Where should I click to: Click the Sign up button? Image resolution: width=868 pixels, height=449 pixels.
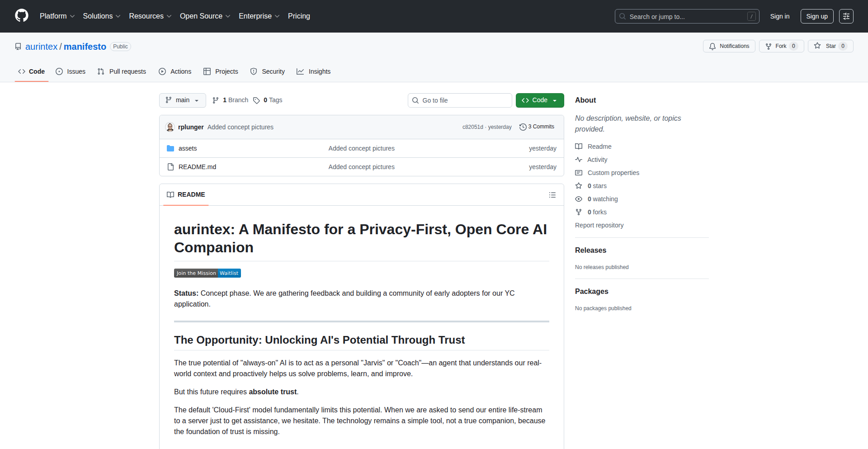[817, 16]
